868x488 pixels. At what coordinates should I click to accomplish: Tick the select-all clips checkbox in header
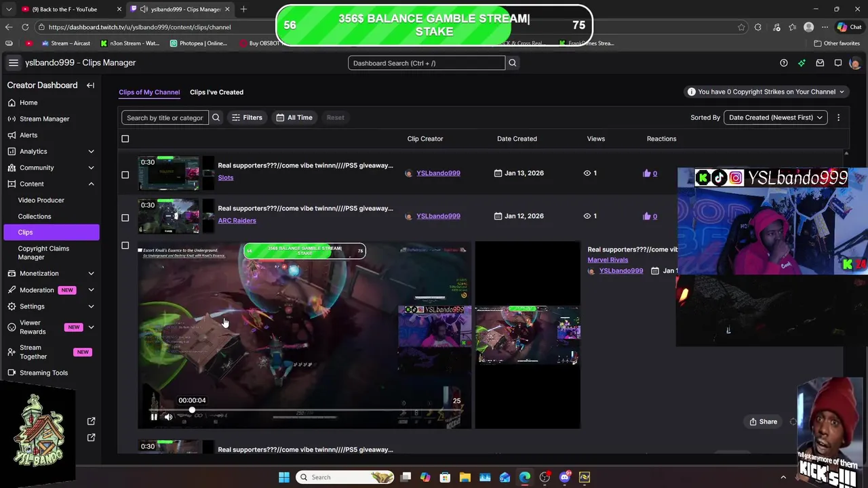(x=125, y=139)
